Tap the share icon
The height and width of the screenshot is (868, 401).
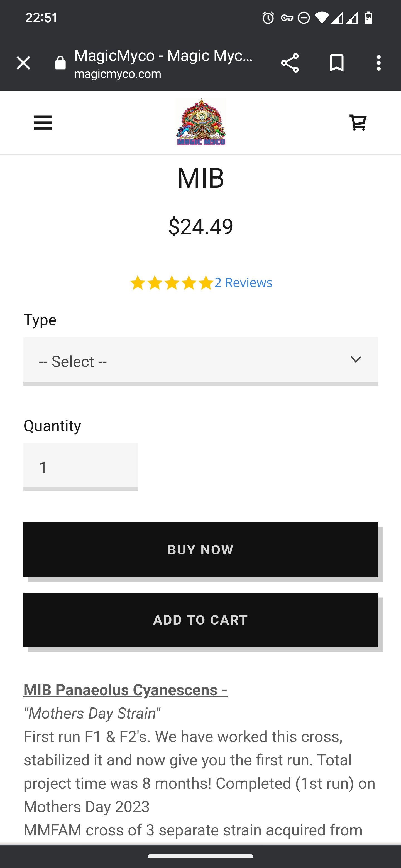(290, 63)
